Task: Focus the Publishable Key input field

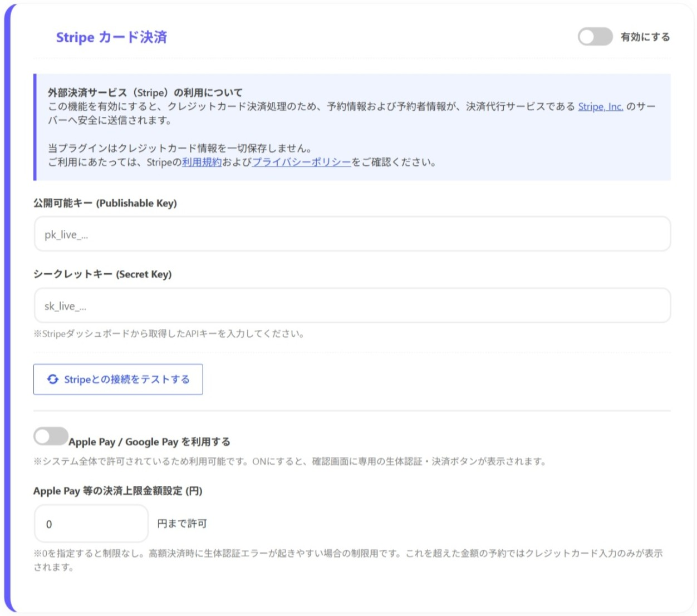Action: (352, 234)
